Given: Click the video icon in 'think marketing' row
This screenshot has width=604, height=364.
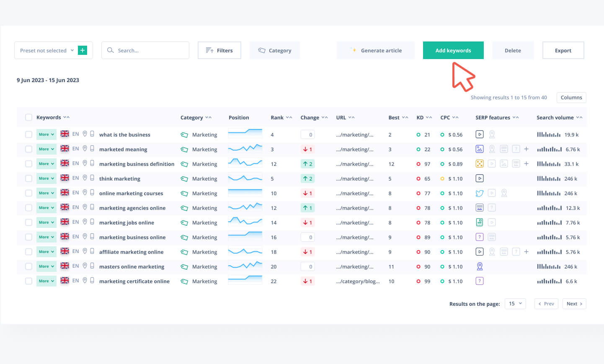Looking at the screenshot, I should 480,178.
